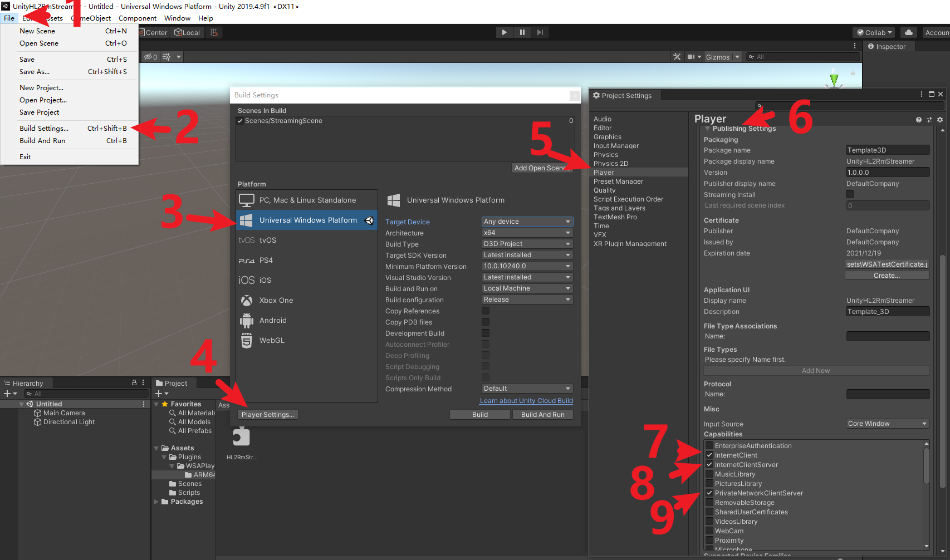The image size is (950, 560).
Task: Select the Android platform
Action: coord(307,321)
